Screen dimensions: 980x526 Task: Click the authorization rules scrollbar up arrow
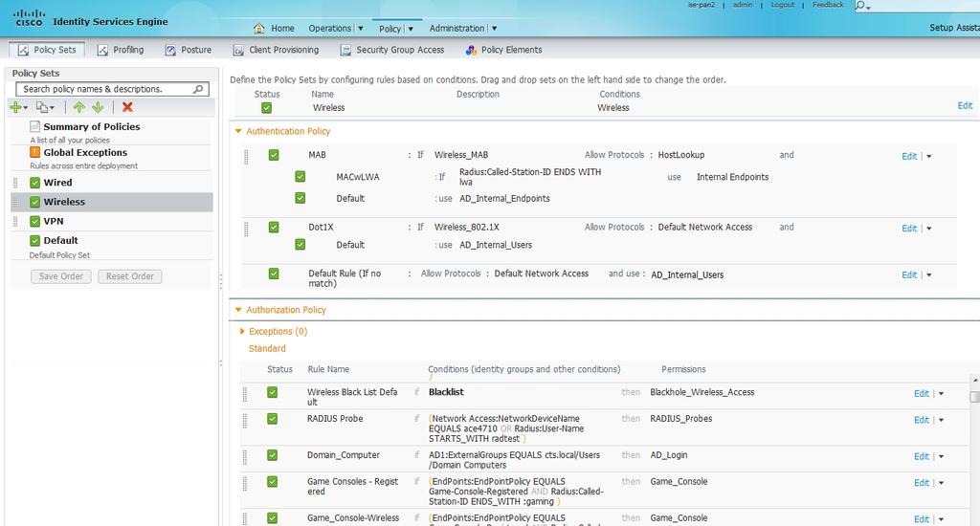pyautogui.click(x=974, y=381)
